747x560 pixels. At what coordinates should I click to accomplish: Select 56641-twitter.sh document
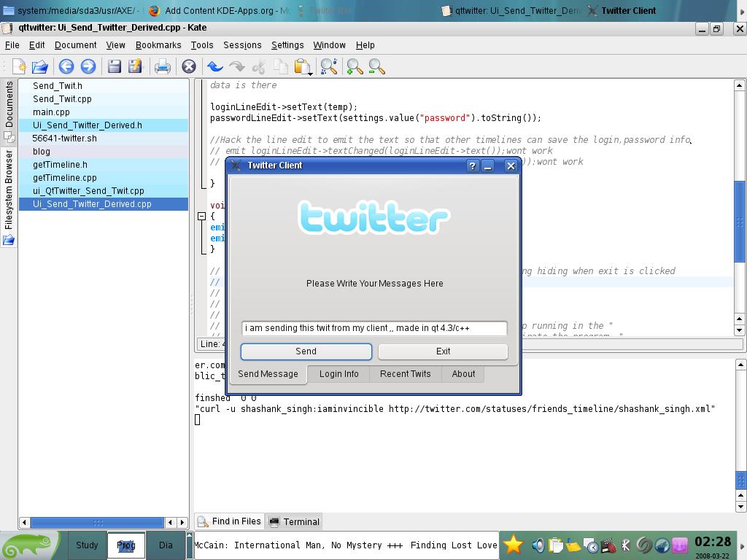coord(104,138)
